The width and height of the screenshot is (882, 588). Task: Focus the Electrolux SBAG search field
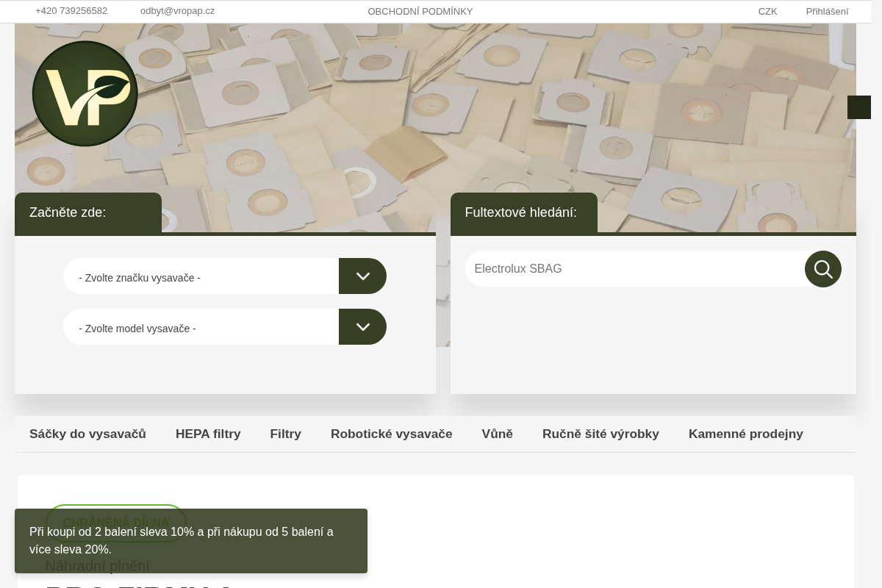[635, 269]
